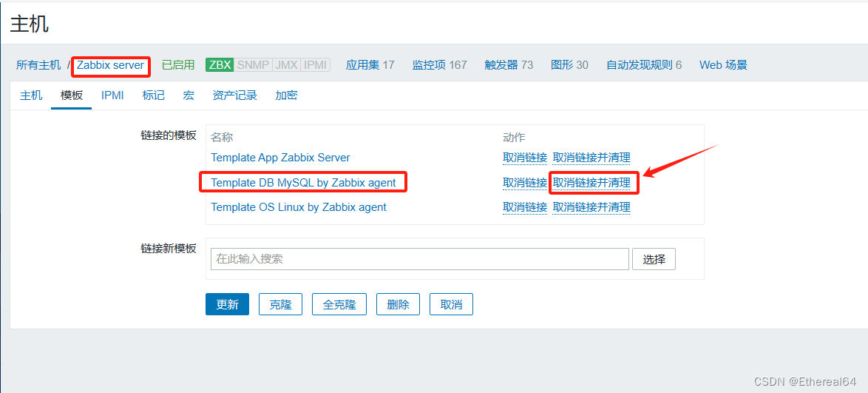The height and width of the screenshot is (393, 868).
Task: Click the SNMP availability badge
Action: [x=253, y=65]
